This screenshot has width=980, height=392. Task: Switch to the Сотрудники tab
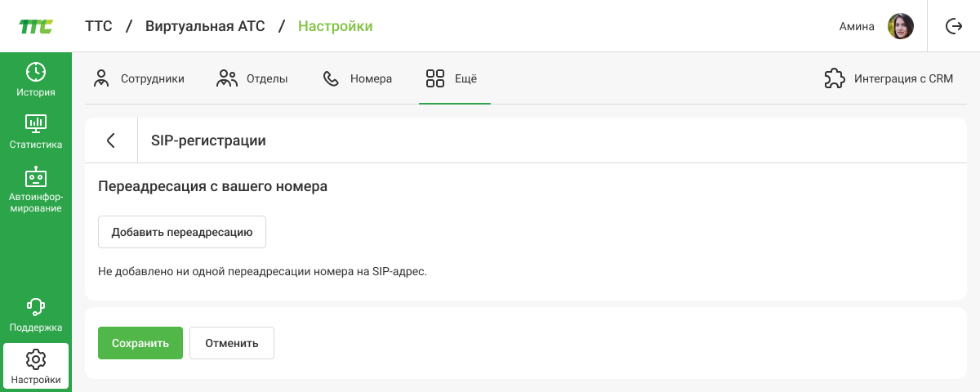[139, 78]
